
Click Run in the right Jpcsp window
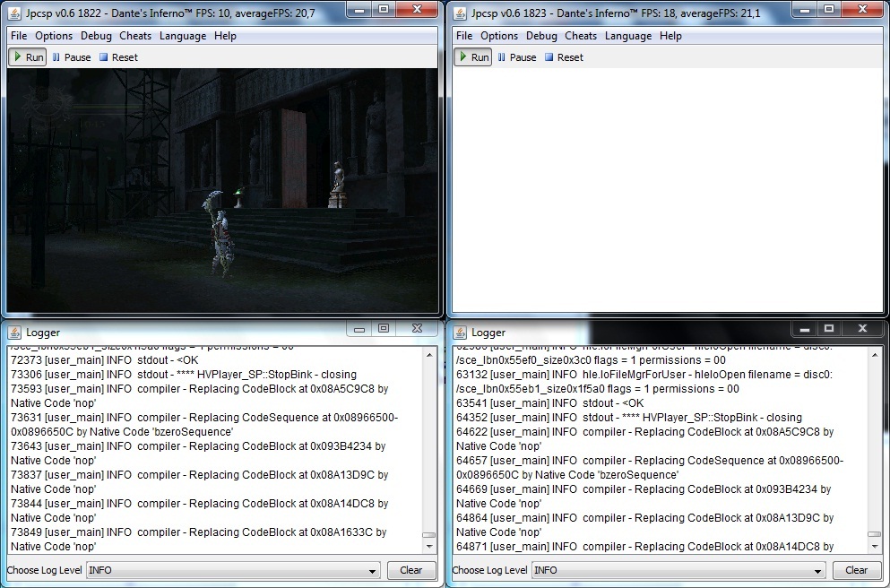point(473,57)
